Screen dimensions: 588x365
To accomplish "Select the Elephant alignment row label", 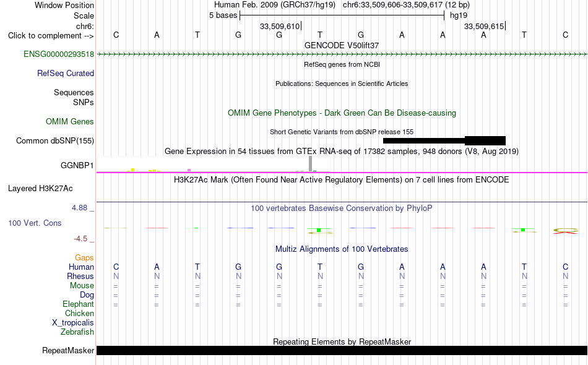I will [78, 304].
